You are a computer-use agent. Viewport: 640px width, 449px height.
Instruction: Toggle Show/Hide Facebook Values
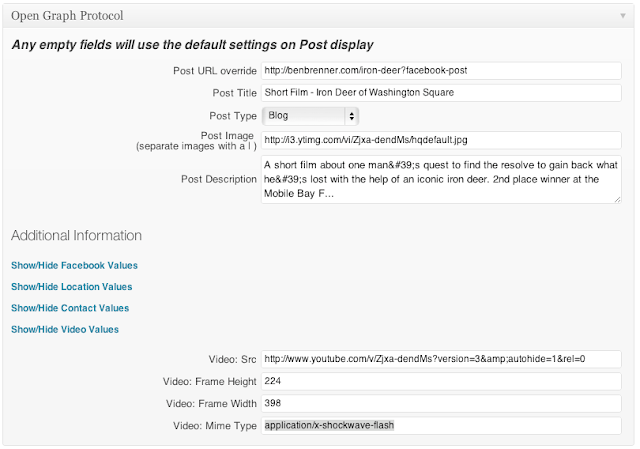pos(74,266)
